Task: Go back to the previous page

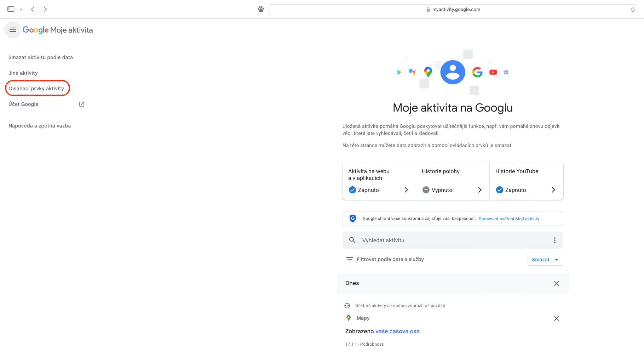Action: [x=33, y=9]
